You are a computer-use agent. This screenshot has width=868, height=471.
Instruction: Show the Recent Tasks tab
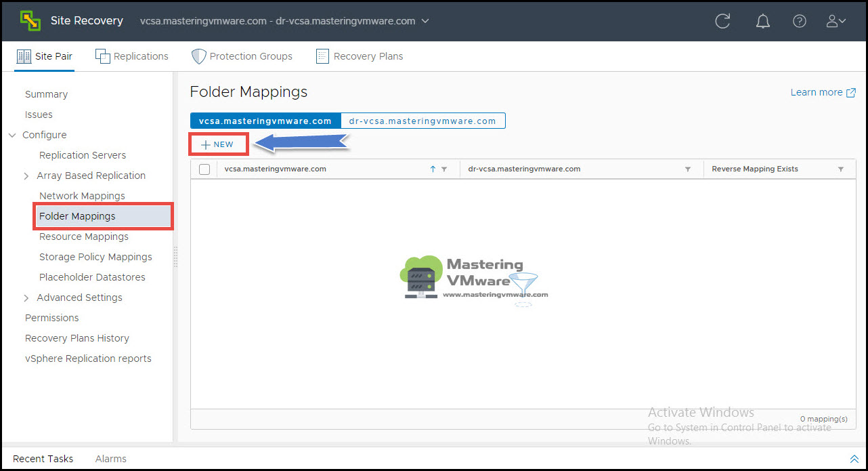(43, 459)
